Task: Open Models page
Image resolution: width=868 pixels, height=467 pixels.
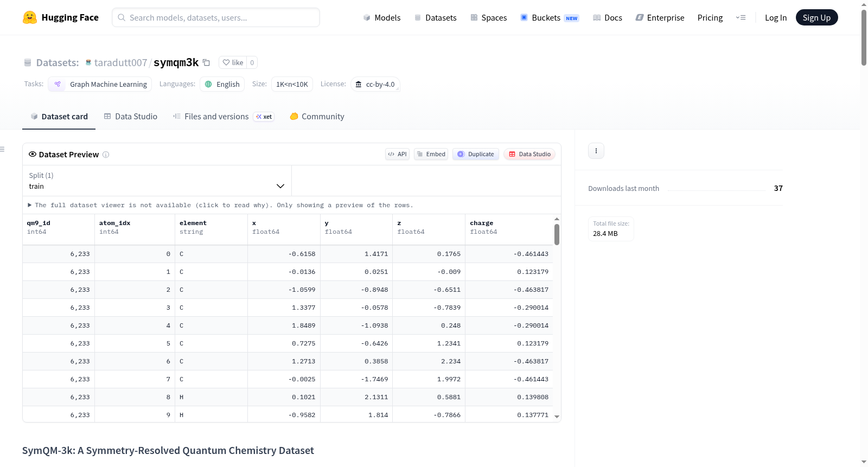Action: coord(382,17)
